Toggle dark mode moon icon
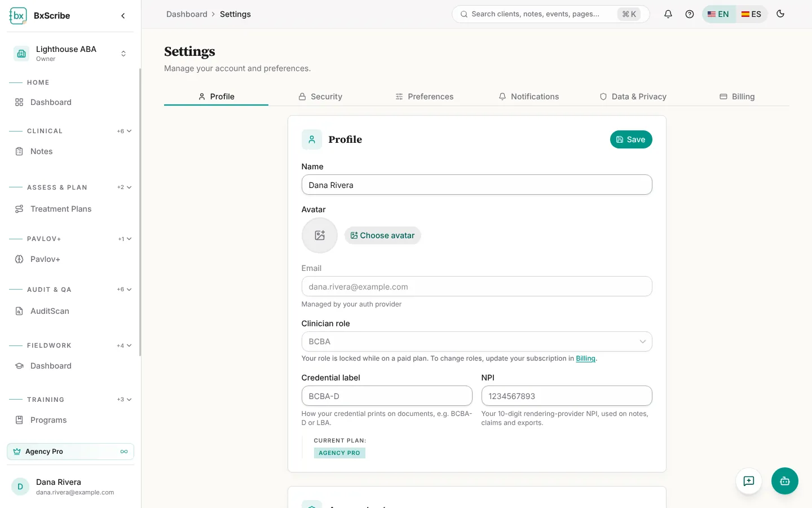Screen dimensions: 812x508 (780, 14)
